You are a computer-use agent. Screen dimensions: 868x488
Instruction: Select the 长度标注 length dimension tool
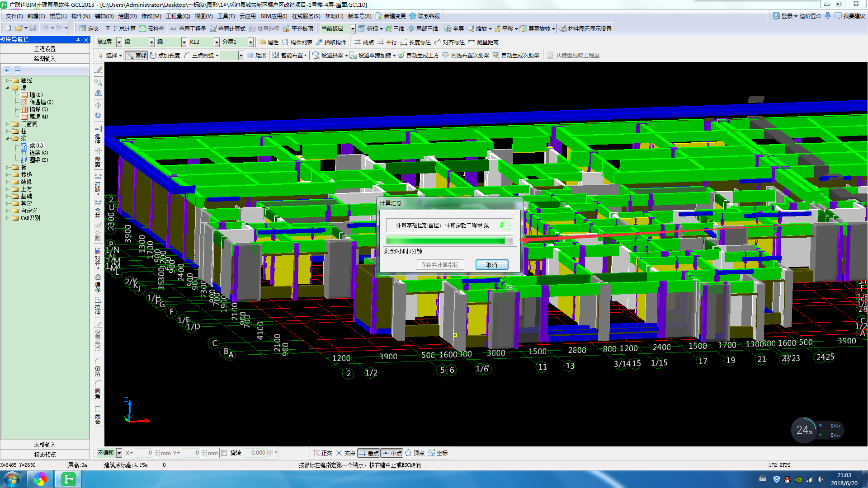[415, 42]
